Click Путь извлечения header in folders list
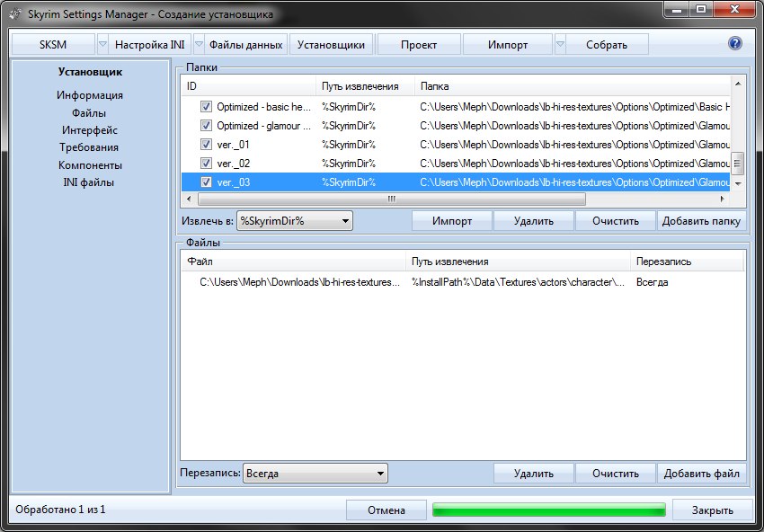 [x=366, y=86]
